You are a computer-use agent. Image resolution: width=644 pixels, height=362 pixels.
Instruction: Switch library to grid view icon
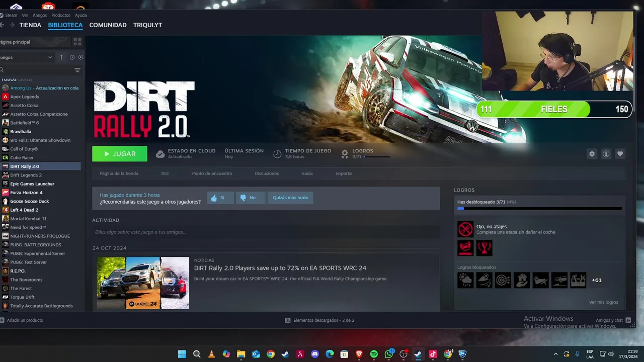click(77, 42)
